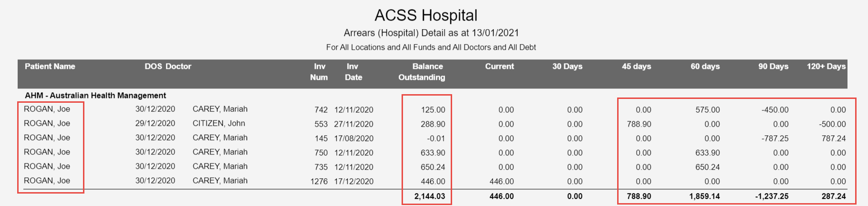868x206 pixels.
Task: Select DOS date 29/12/2020
Action: coord(155,123)
